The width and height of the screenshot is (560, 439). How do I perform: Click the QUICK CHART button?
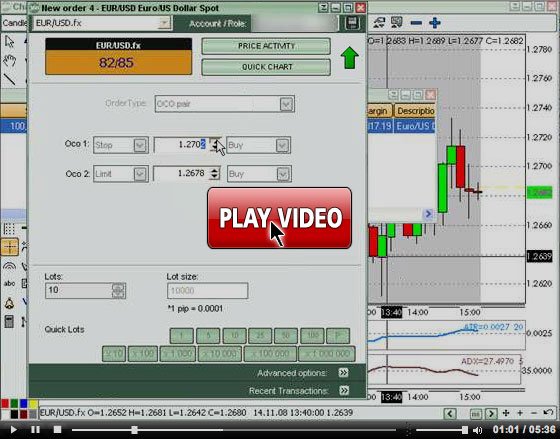pos(266,67)
